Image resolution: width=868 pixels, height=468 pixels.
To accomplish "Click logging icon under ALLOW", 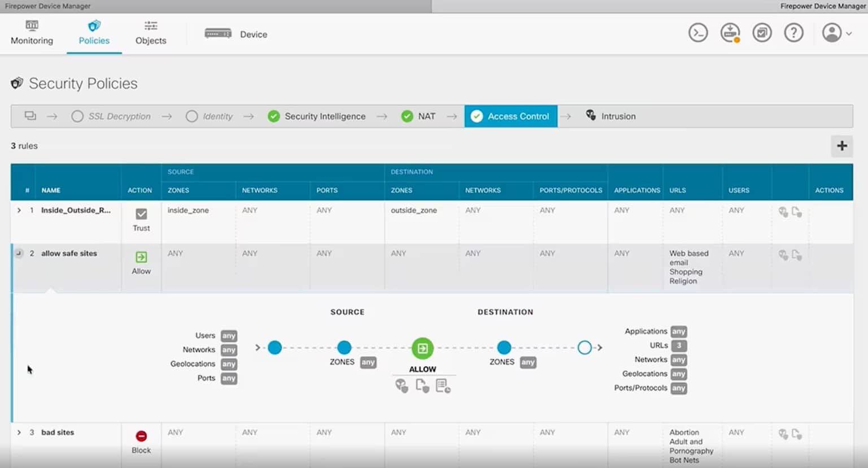I will [x=443, y=386].
